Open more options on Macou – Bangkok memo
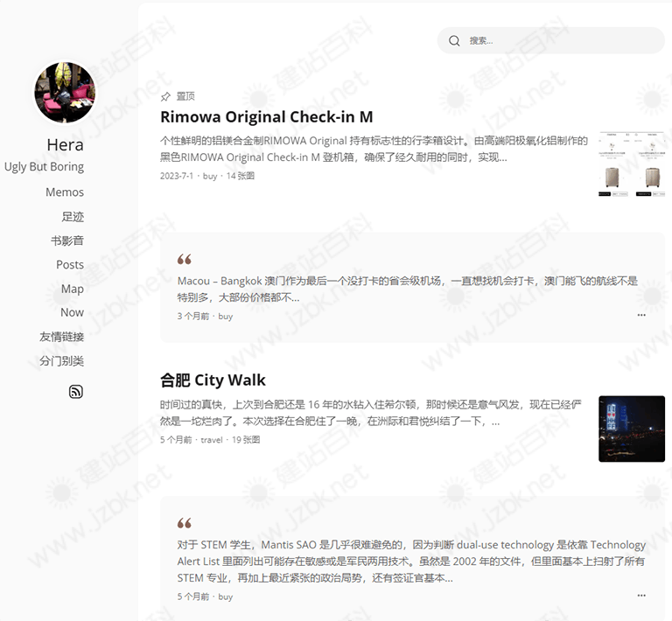Image resolution: width=672 pixels, height=621 pixels. [641, 315]
